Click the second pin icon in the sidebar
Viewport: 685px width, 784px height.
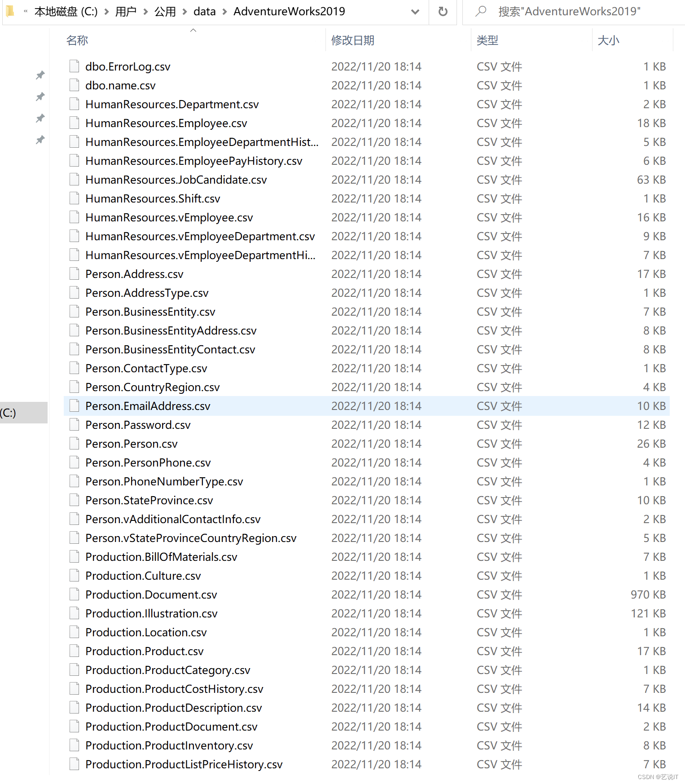point(40,97)
